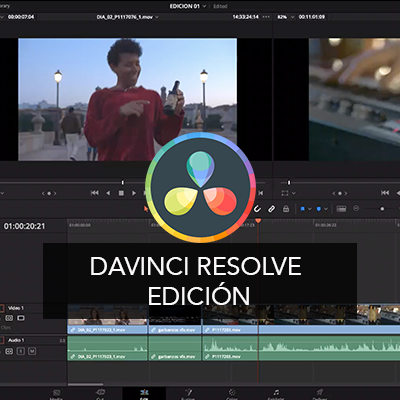Switch to the Media page
The height and width of the screenshot is (400, 400).
point(56,394)
